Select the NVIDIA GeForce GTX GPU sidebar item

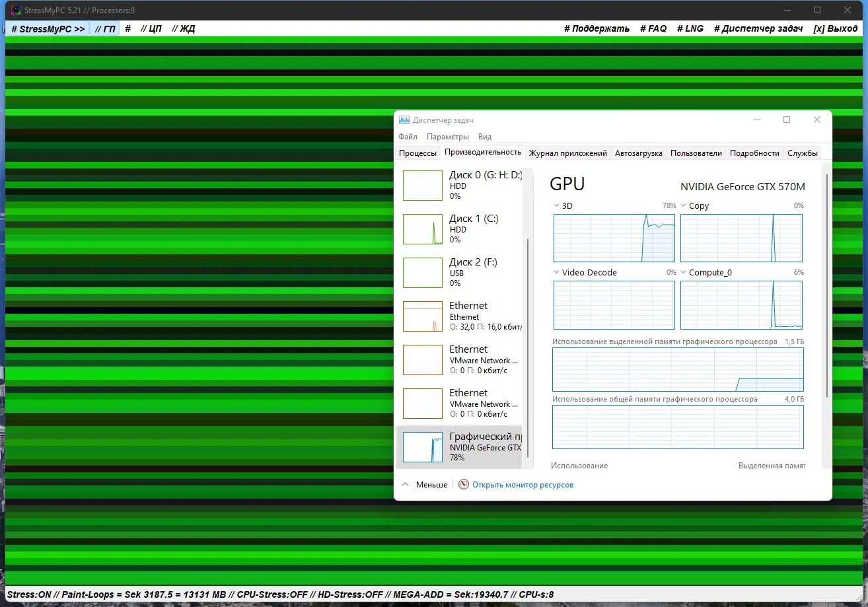click(462, 446)
